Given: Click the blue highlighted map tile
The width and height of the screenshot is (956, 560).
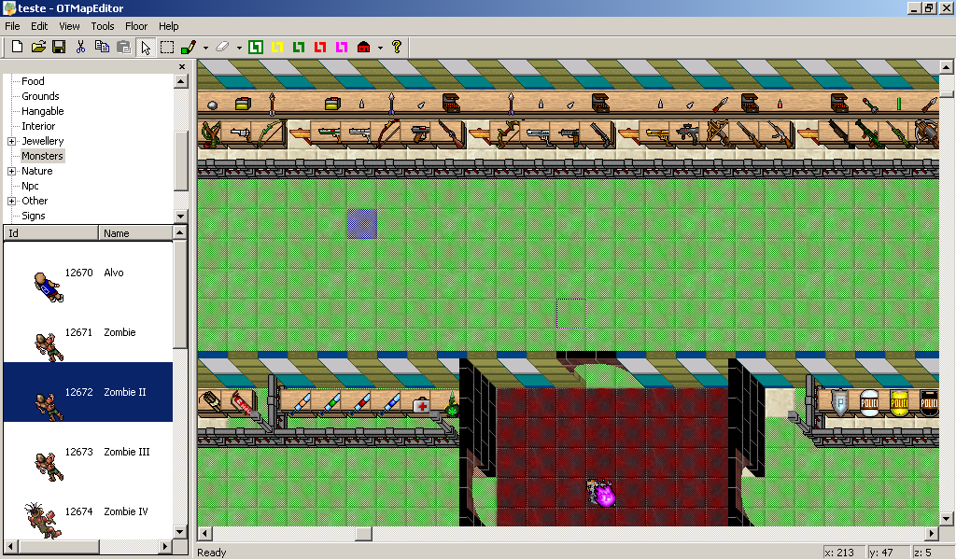Looking at the screenshot, I should (362, 224).
